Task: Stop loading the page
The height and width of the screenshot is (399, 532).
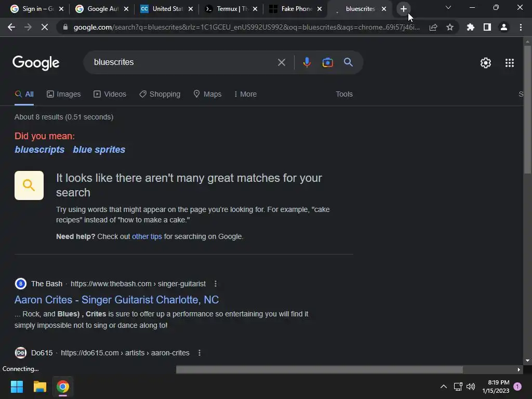Action: click(x=45, y=27)
